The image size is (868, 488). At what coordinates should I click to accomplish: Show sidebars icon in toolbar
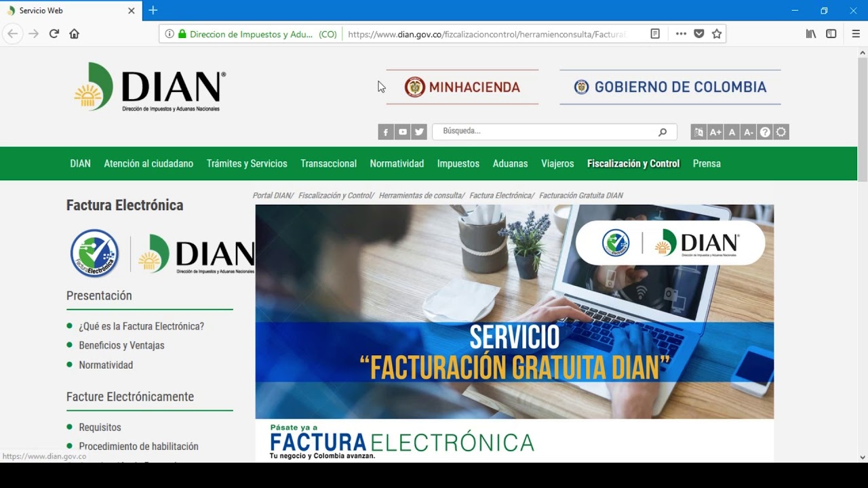click(831, 34)
